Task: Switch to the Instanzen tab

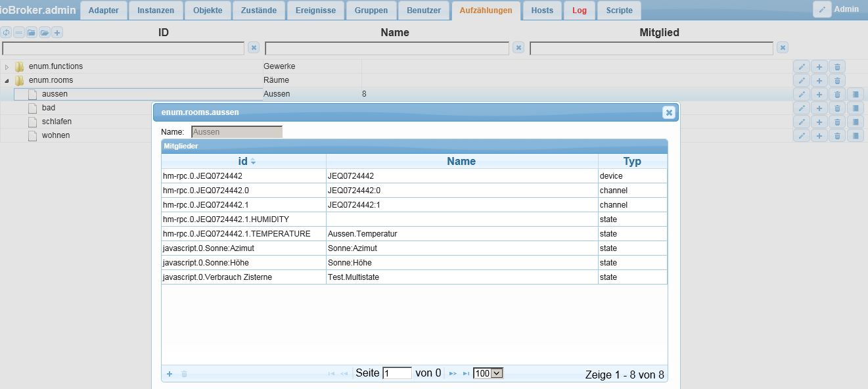Action: [156, 10]
